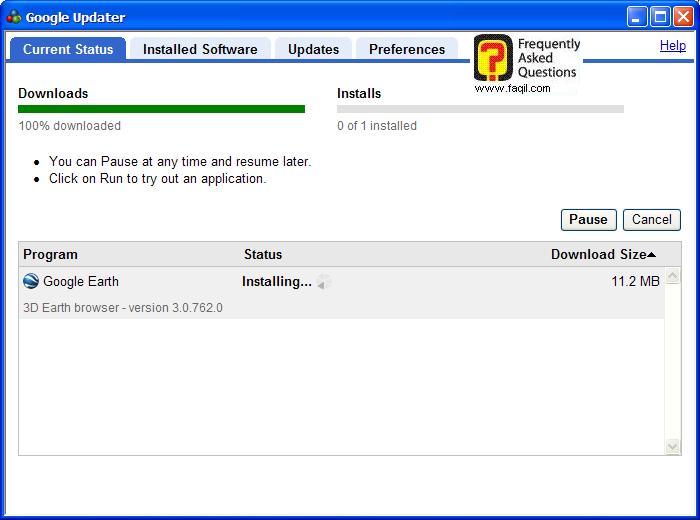
Task: Click the green Downloads progress bar
Action: tap(161, 109)
